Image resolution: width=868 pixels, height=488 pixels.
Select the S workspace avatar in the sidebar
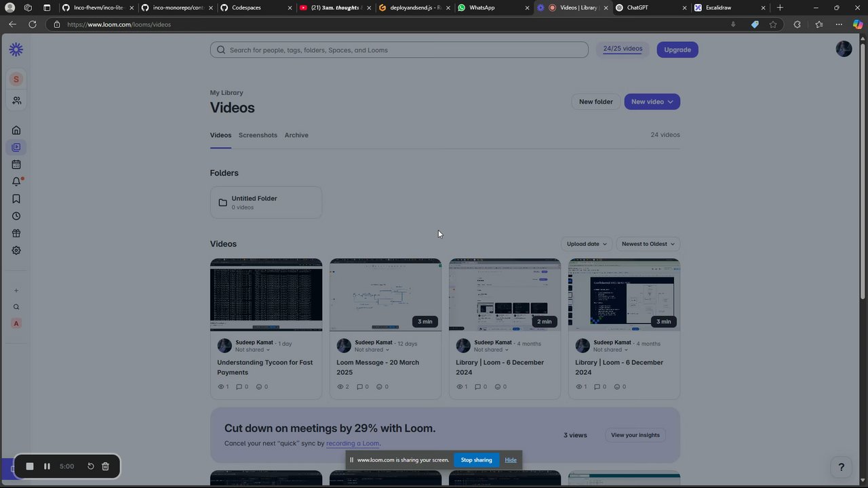pos(16,79)
